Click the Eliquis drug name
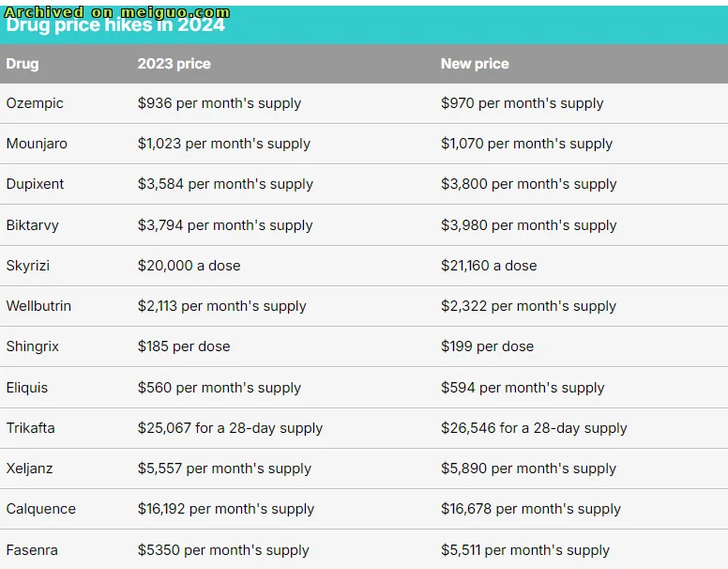Viewport: 728px width, 569px height. [x=27, y=388]
